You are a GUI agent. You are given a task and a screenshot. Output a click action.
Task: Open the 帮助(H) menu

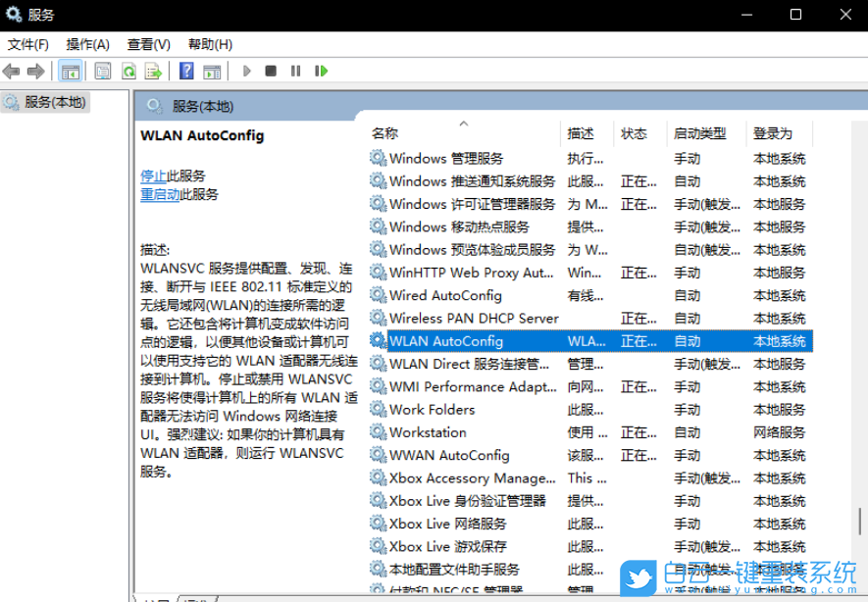tap(207, 44)
